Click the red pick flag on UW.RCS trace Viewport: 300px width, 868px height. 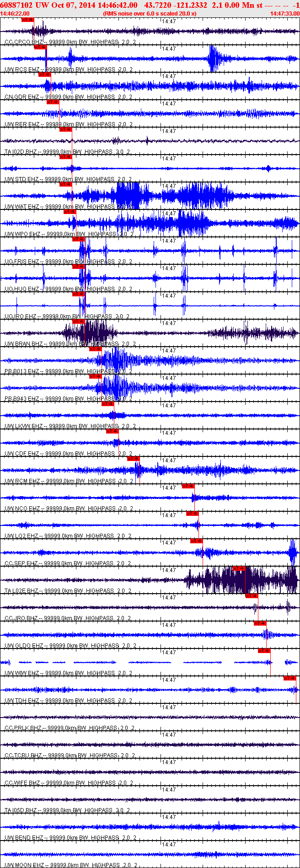(x=40, y=47)
